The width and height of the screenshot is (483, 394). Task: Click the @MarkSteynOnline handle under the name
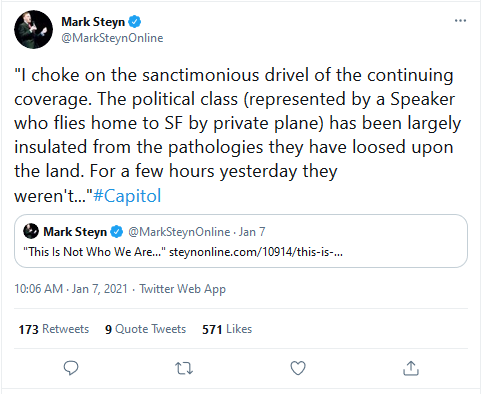pyautogui.click(x=112, y=38)
